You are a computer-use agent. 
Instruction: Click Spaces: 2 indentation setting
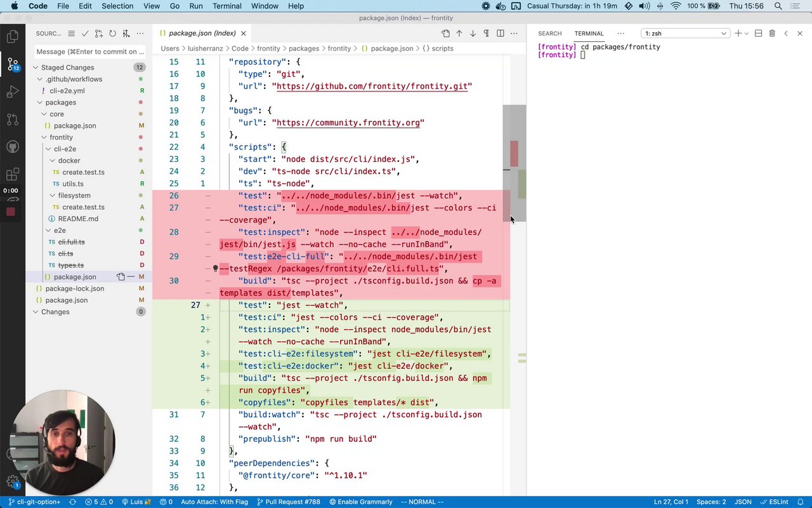(711, 502)
